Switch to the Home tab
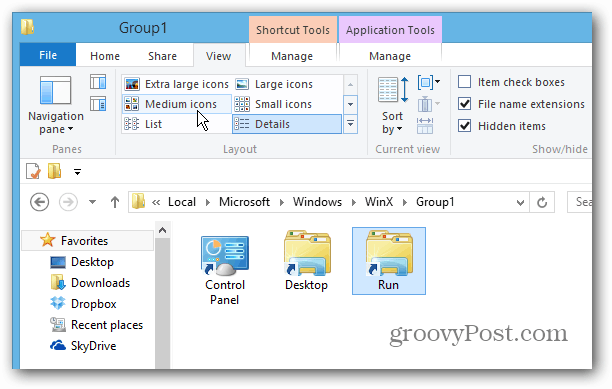Viewport: 612px width, 389px height. coord(105,56)
